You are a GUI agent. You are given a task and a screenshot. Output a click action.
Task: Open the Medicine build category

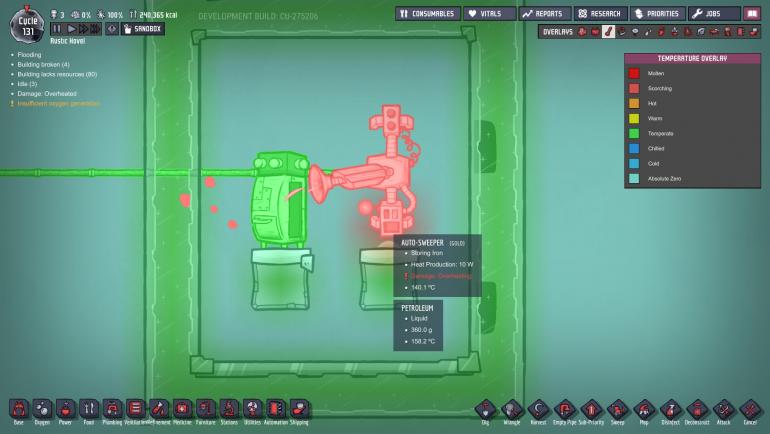pyautogui.click(x=182, y=409)
